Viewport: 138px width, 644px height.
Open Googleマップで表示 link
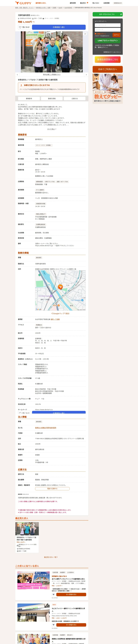tap(60, 314)
